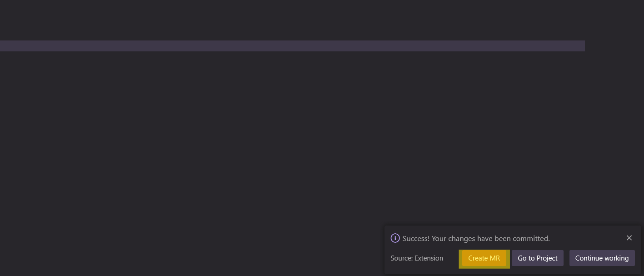Select the 'Success! Your changes have been committed' message
This screenshot has height=276, width=644.
point(476,238)
